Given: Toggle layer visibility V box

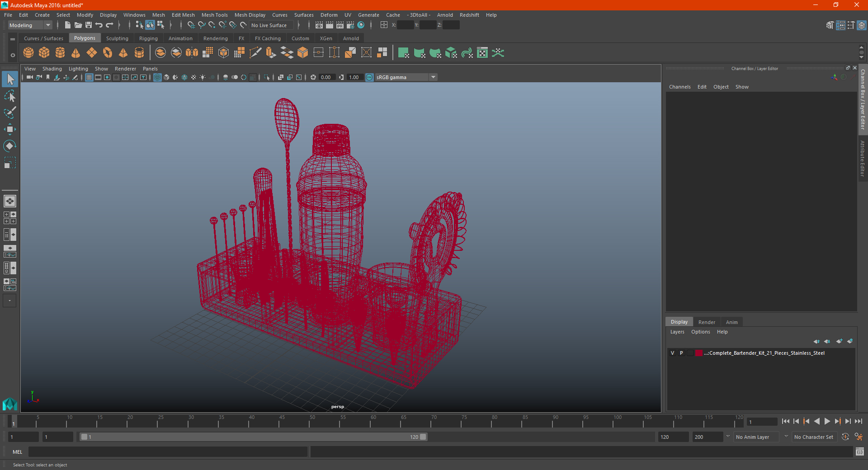Looking at the screenshot, I should click(673, 353).
